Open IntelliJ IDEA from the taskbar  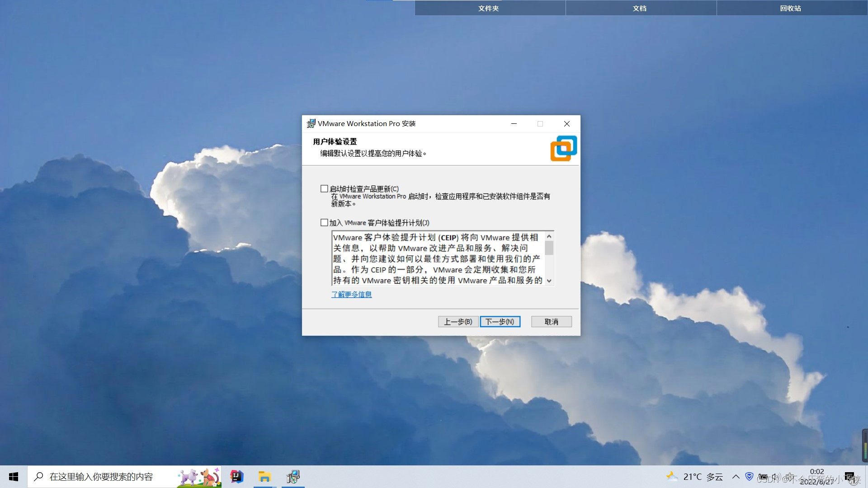pos(236,477)
